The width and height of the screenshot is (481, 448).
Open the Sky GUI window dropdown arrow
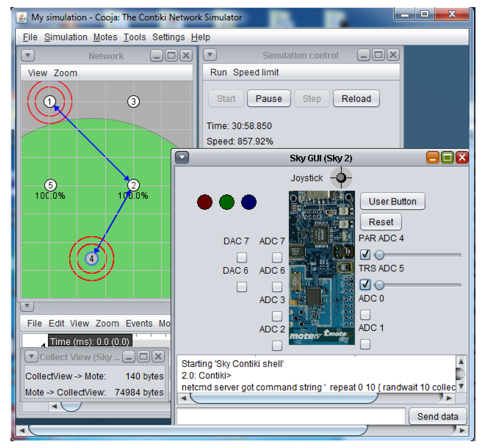[x=182, y=158]
